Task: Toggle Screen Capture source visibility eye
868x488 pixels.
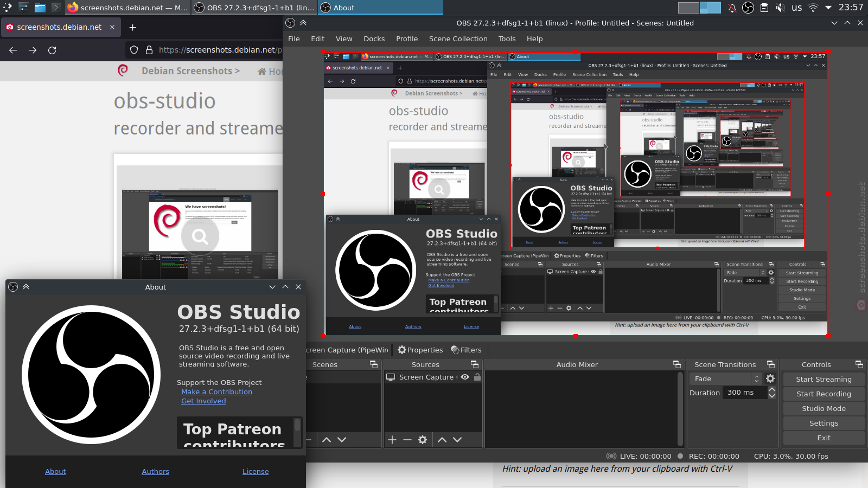Action: point(465,377)
